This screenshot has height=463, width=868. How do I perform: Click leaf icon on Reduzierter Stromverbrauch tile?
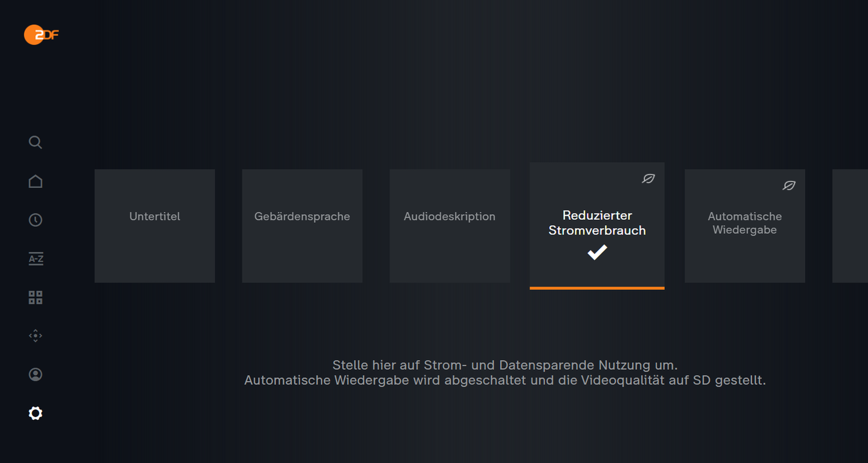(x=648, y=179)
